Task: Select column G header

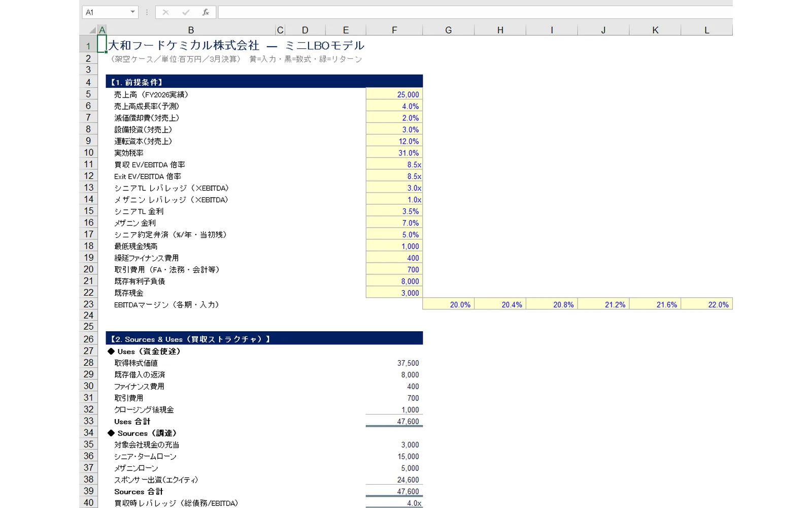Action: [448, 30]
